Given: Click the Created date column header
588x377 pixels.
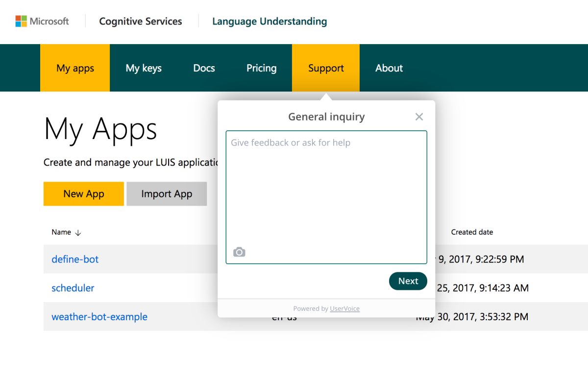Looking at the screenshot, I should pyautogui.click(x=472, y=232).
